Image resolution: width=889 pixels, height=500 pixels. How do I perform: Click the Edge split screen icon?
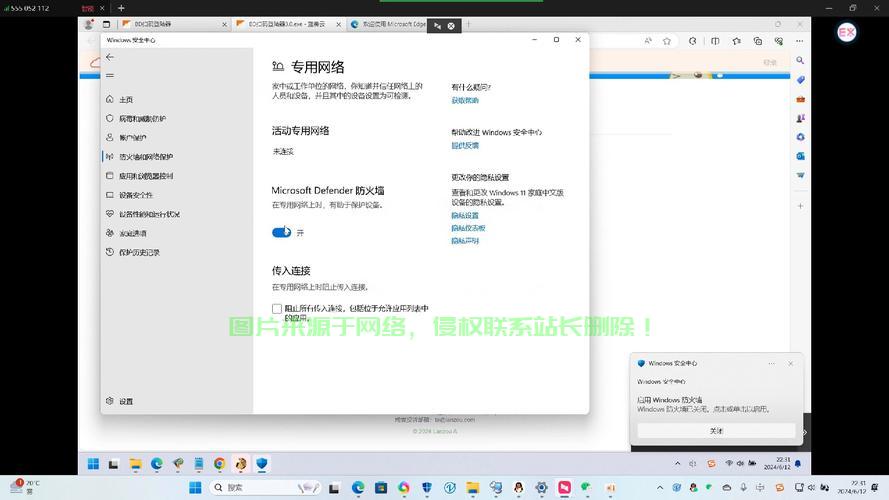pyautogui.click(x=715, y=41)
